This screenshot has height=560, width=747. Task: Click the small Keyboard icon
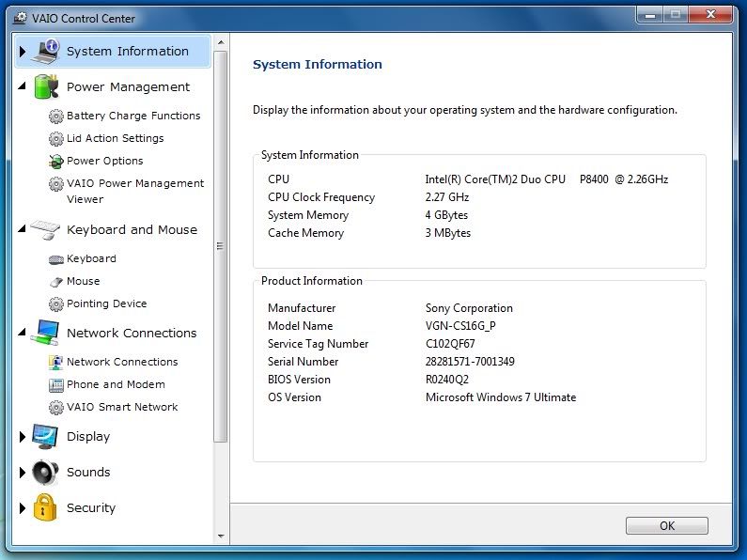point(55,259)
